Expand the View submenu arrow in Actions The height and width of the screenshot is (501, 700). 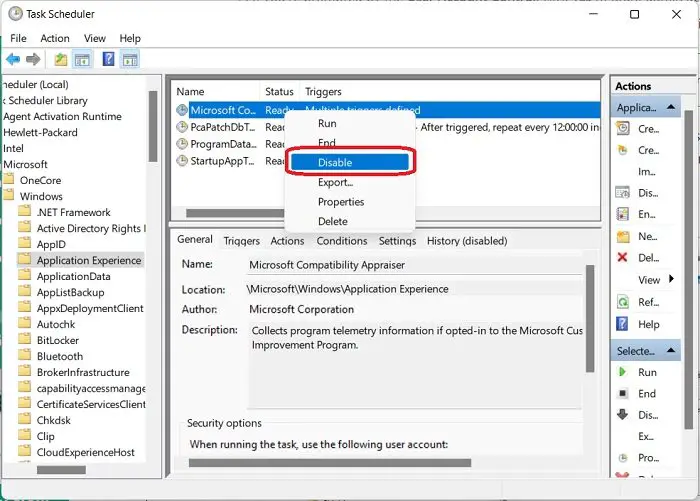pyautogui.click(x=671, y=279)
